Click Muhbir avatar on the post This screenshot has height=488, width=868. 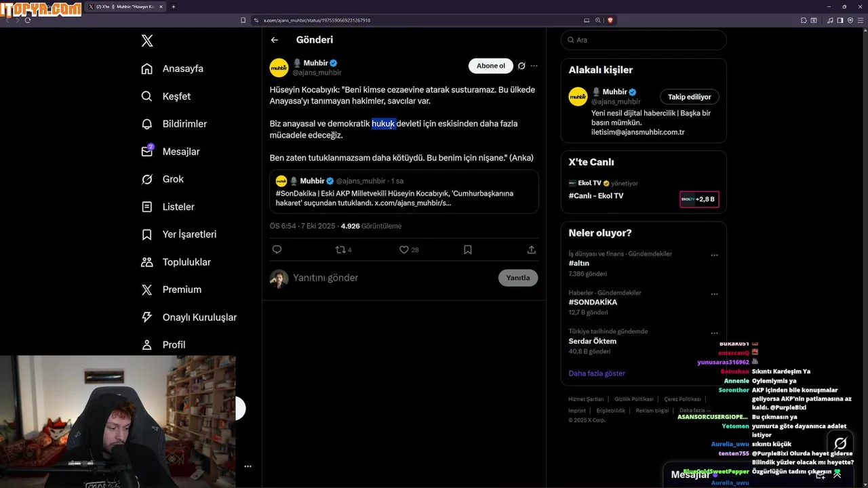tap(279, 68)
